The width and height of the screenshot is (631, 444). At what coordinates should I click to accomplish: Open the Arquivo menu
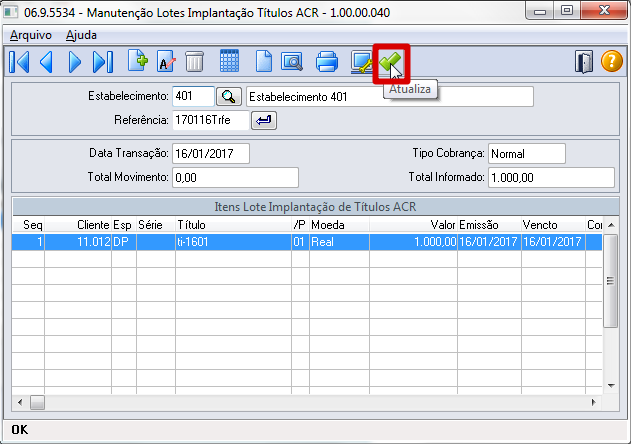tap(31, 35)
